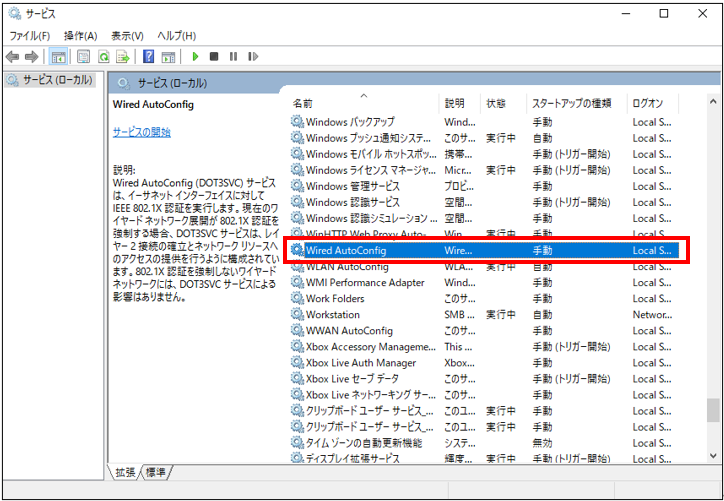
Task: Open the 表示(V) menu
Action: [127, 36]
